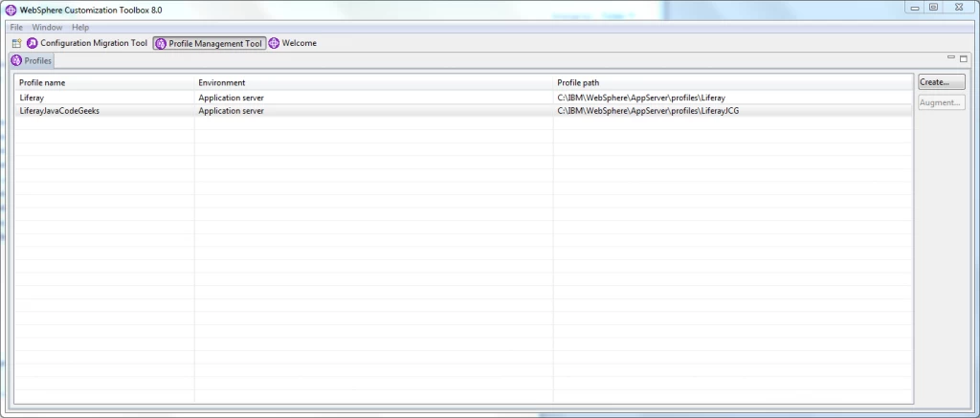
Task: Click the Open Perspective icon in toolbar
Action: pos(17,44)
